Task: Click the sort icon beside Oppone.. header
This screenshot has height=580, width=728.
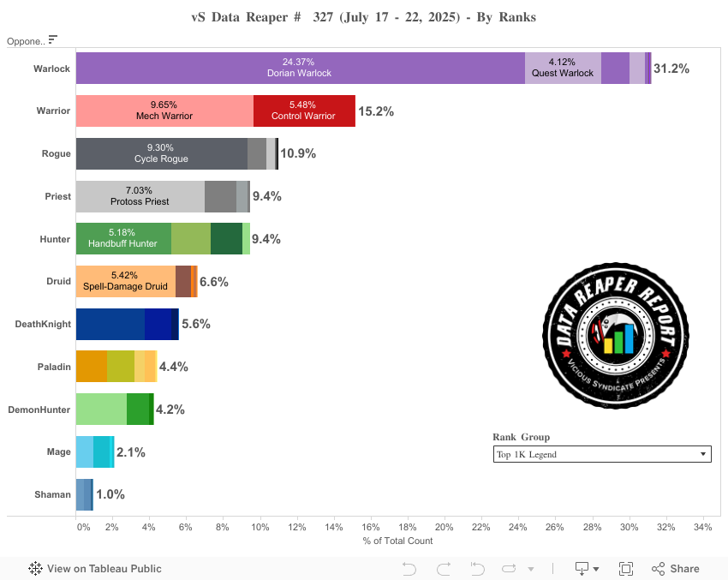Action: [x=53, y=39]
